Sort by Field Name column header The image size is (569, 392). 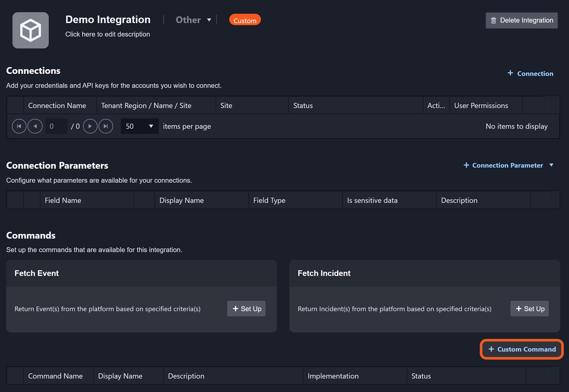pos(63,200)
